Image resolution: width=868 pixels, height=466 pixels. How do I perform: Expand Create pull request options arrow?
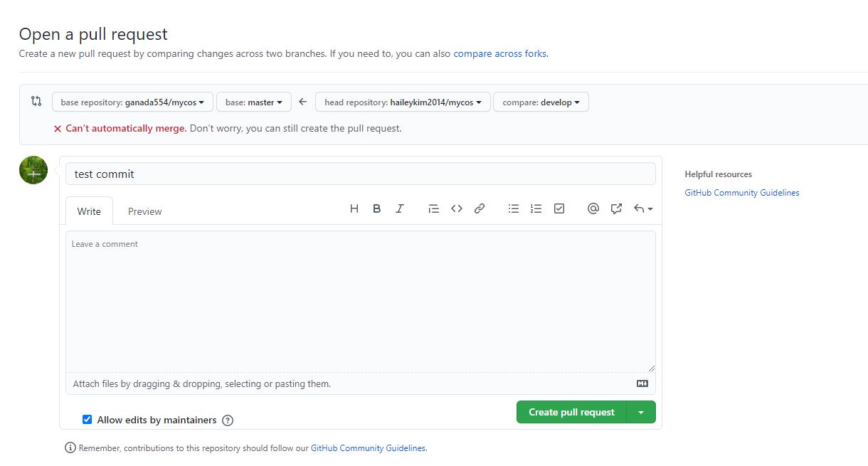641,412
